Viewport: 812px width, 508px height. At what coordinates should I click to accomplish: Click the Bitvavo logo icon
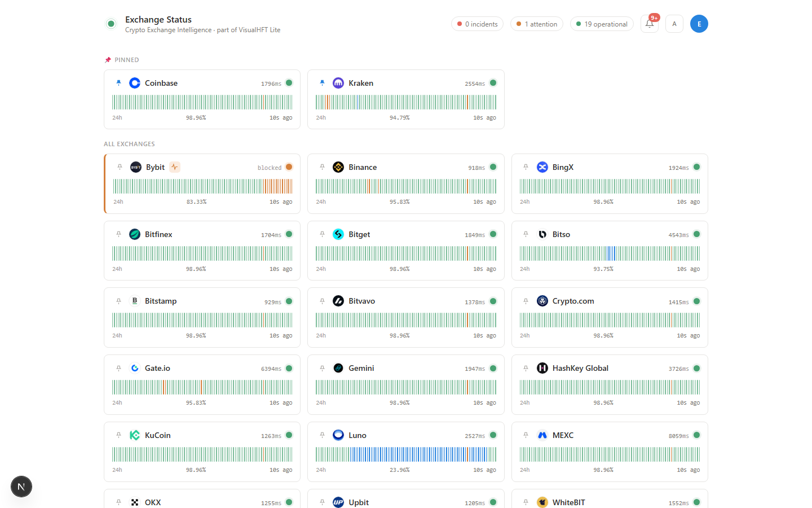[338, 301]
